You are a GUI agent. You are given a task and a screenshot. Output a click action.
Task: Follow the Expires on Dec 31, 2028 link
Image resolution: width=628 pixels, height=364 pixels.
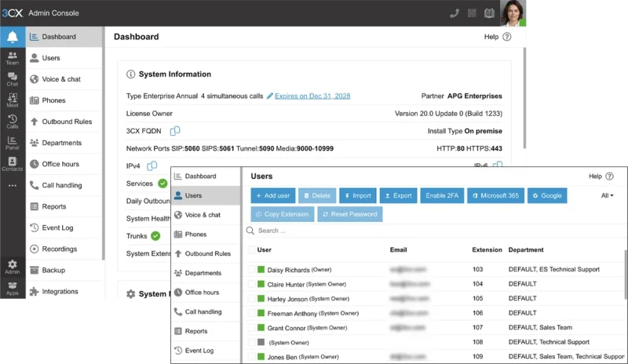point(312,96)
